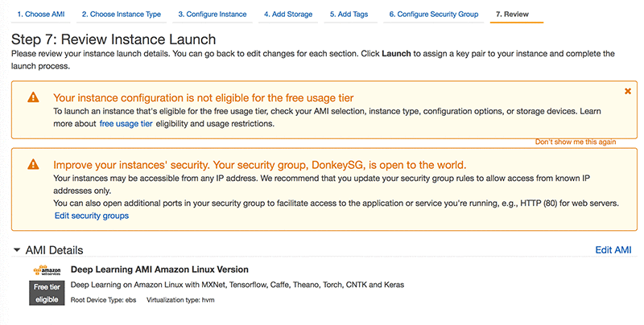The image size is (644, 325).
Task: Click the Free tier eligible badge
Action: 47,293
